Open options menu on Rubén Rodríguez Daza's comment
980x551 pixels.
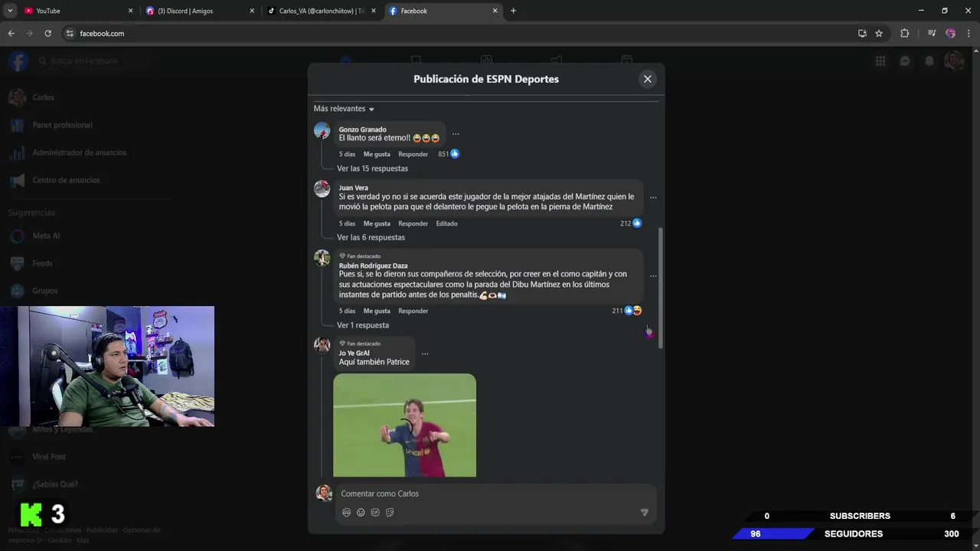tap(653, 275)
